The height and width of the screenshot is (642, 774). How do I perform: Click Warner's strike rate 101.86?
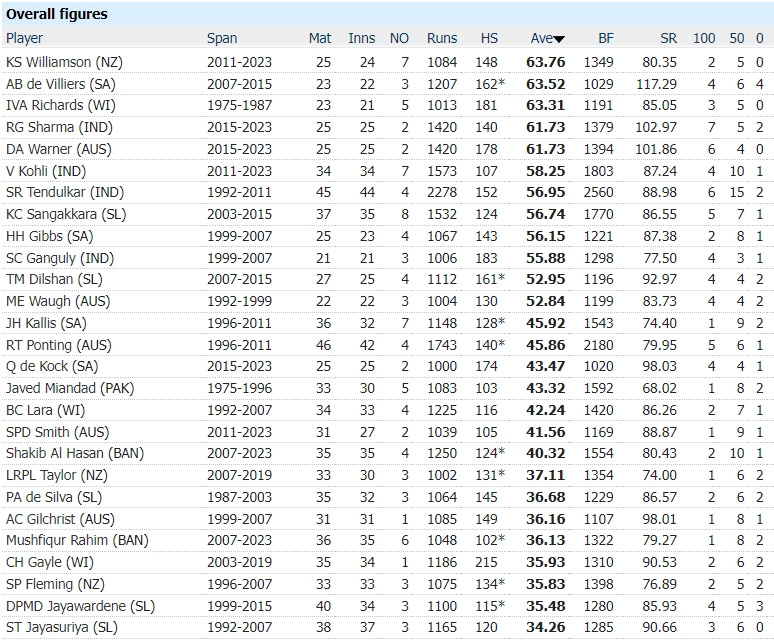click(x=656, y=149)
